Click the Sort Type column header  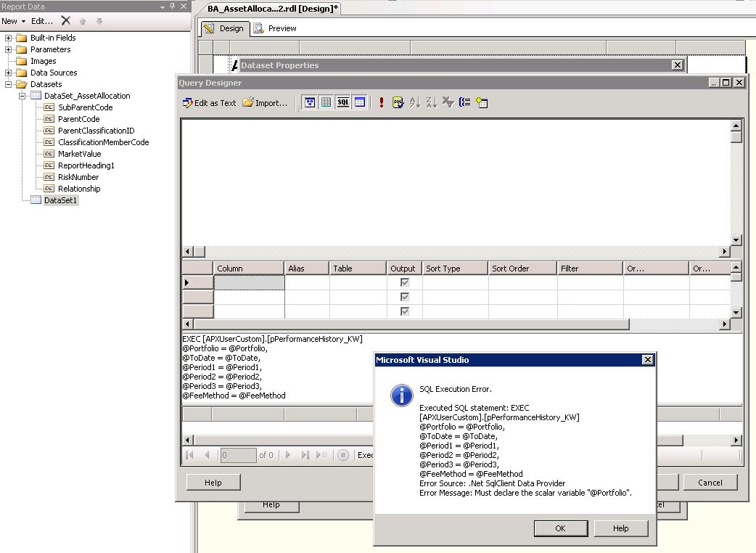coord(455,269)
